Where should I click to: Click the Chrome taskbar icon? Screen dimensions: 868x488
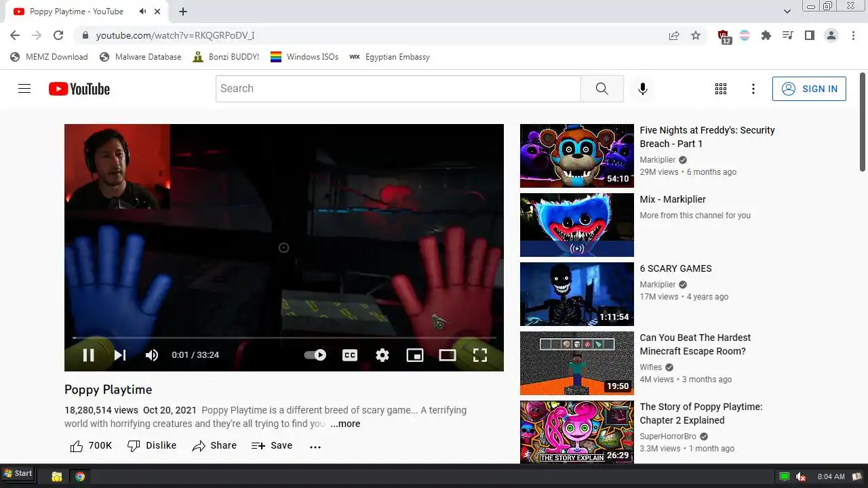pyautogui.click(x=80, y=476)
